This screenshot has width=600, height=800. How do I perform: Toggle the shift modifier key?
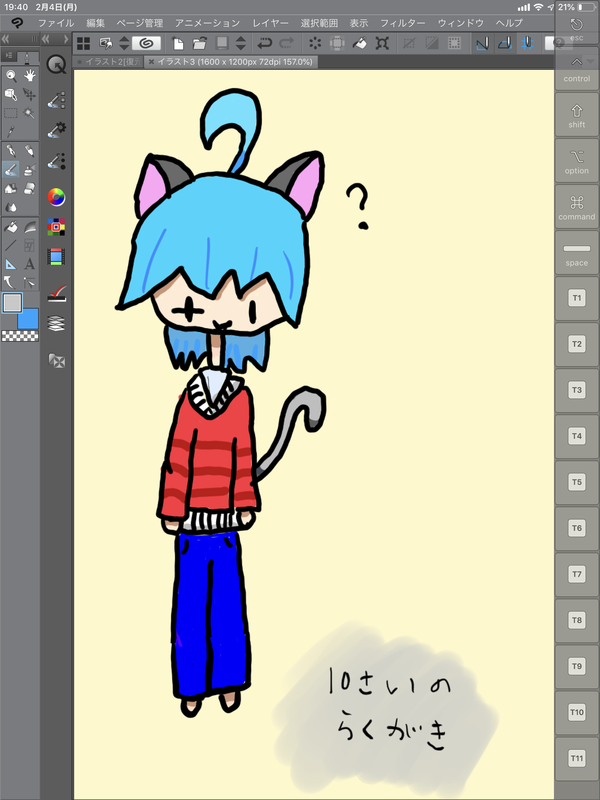[576, 116]
